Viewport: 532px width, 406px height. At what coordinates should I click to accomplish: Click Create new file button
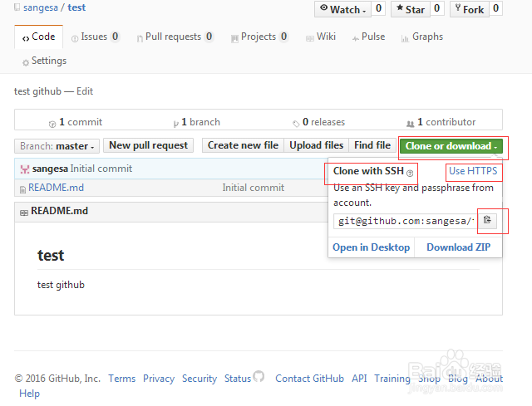243,145
